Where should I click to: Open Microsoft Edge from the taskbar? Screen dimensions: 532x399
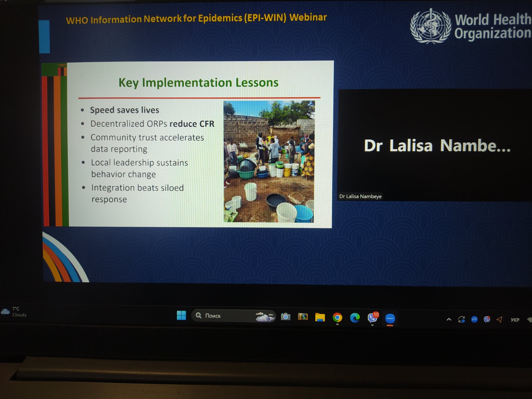point(355,318)
